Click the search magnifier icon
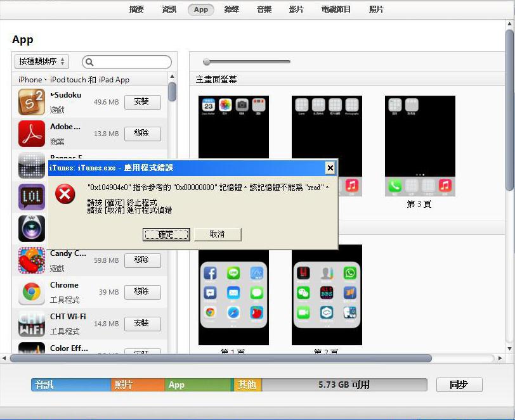This screenshot has height=420, width=515. (x=89, y=62)
